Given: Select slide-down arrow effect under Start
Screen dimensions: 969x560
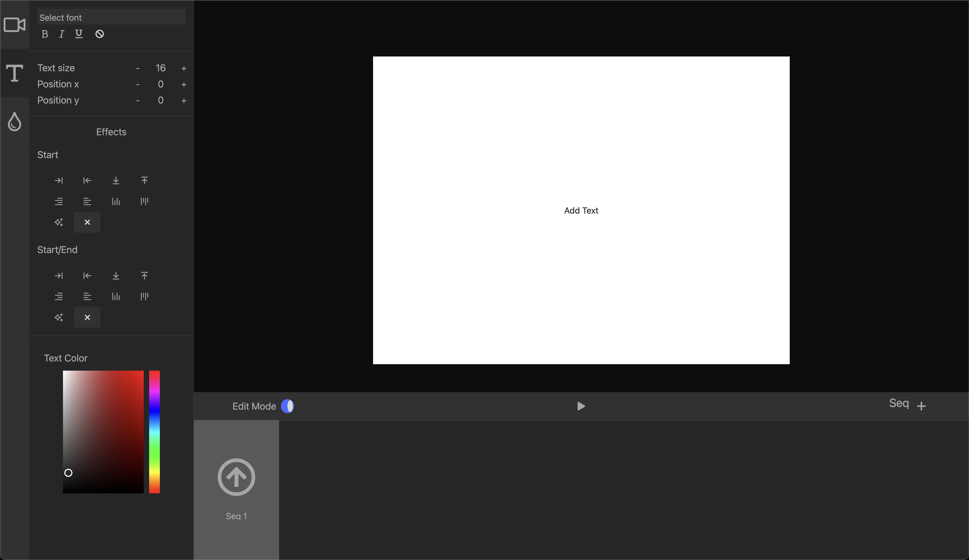Looking at the screenshot, I should pos(116,181).
